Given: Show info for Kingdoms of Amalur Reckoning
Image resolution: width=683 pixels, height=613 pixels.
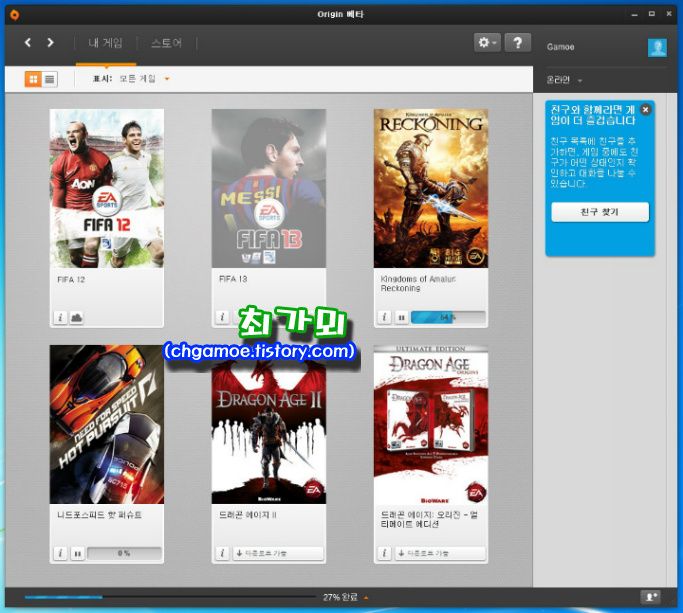Looking at the screenshot, I should (x=384, y=317).
